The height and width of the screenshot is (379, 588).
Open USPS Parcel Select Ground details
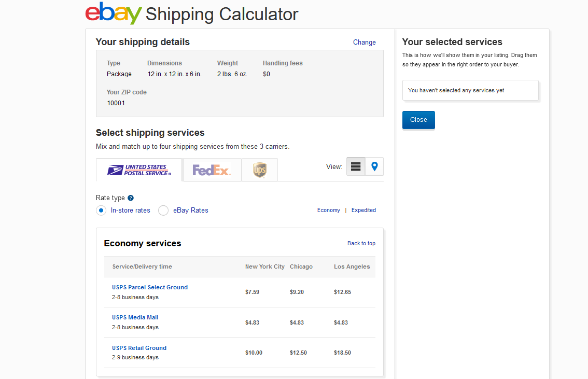(x=150, y=287)
